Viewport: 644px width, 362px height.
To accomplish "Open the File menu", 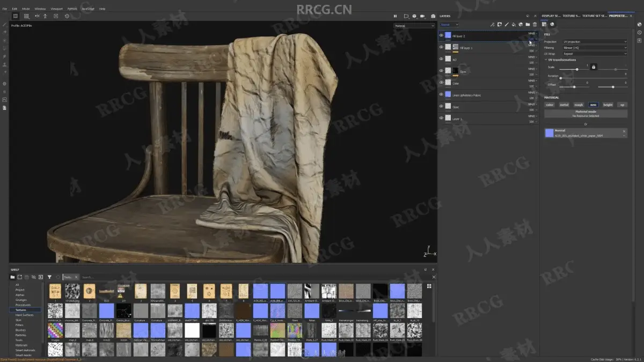I will [5, 9].
